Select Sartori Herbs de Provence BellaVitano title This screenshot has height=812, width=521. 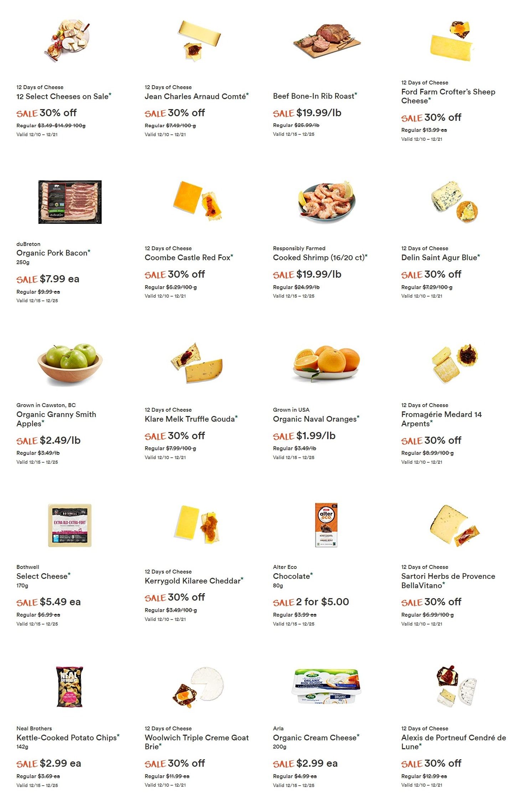point(448,581)
